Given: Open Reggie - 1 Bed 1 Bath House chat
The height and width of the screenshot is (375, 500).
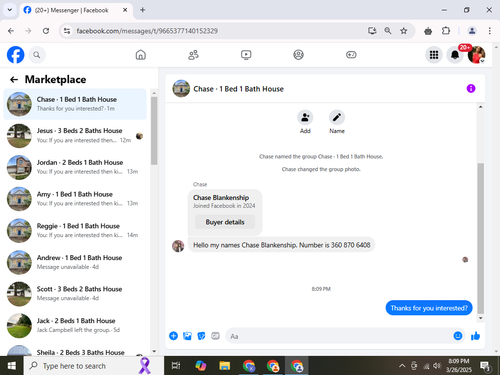Looking at the screenshot, I should point(75,230).
